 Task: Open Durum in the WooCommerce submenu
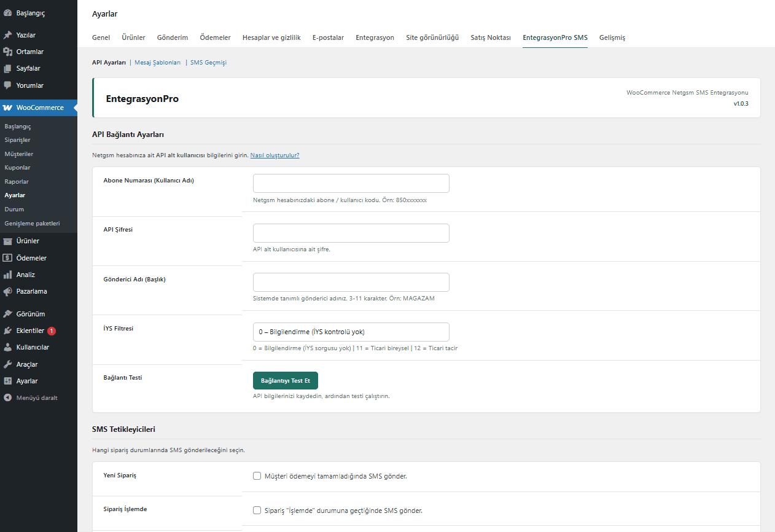(x=14, y=209)
